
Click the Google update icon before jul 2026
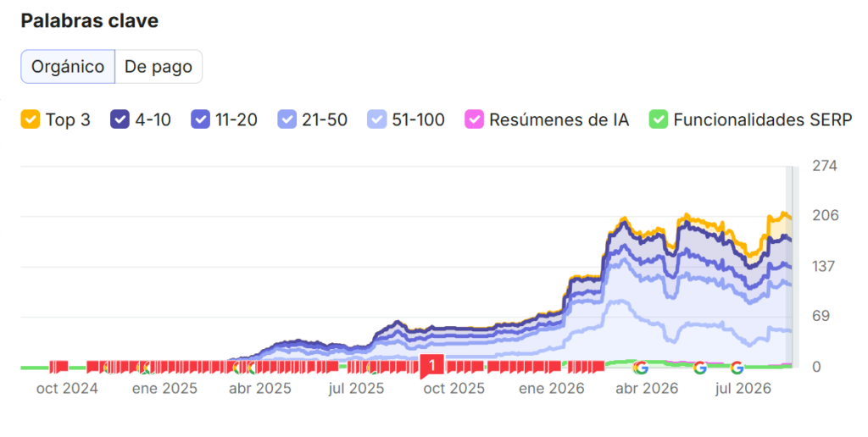click(700, 368)
